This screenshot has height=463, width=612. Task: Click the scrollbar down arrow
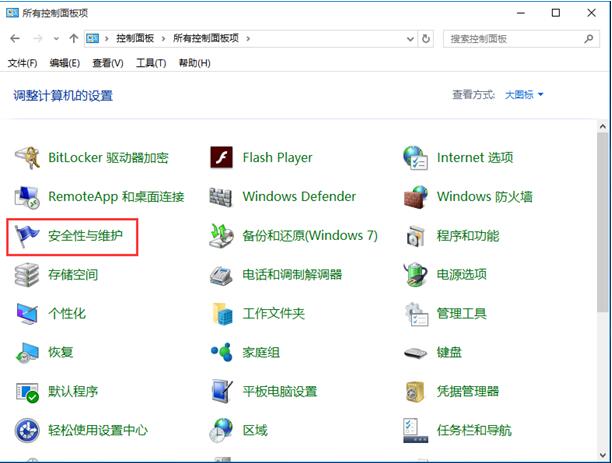603,454
